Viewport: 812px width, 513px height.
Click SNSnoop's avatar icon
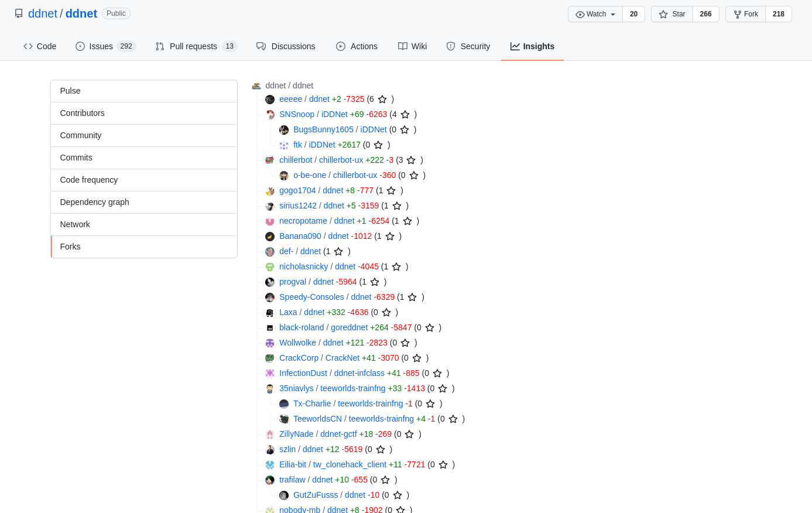point(270,115)
